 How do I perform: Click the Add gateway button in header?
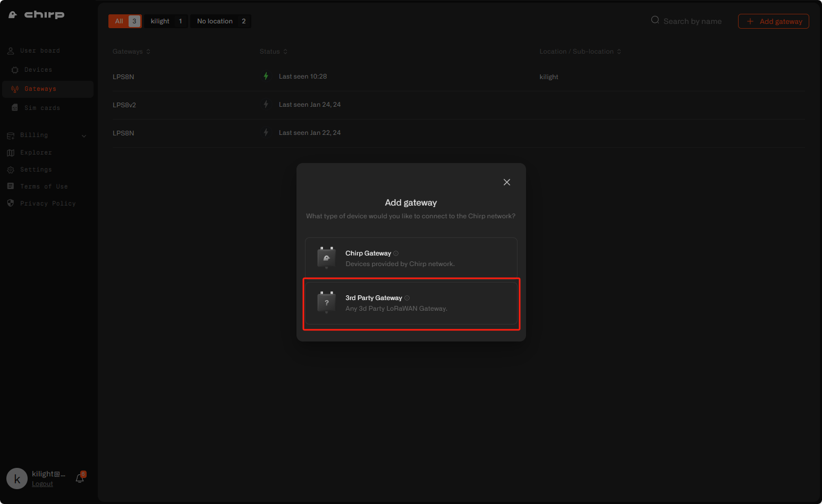pos(774,21)
